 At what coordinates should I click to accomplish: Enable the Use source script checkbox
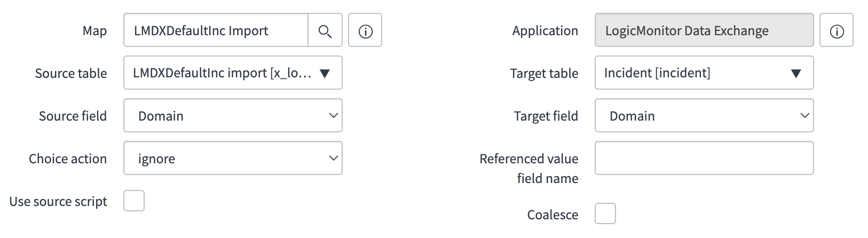[134, 201]
